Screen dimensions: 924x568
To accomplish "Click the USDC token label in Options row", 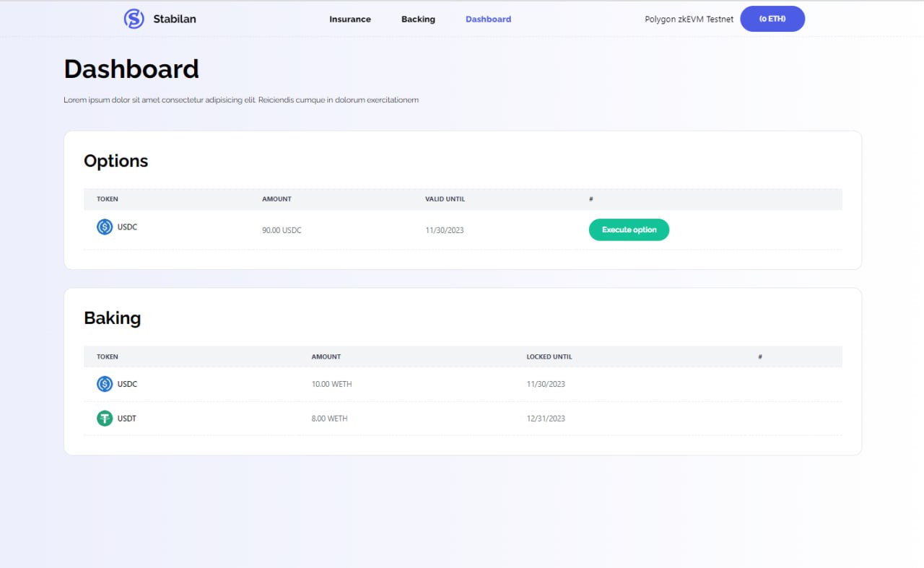I will pos(127,227).
